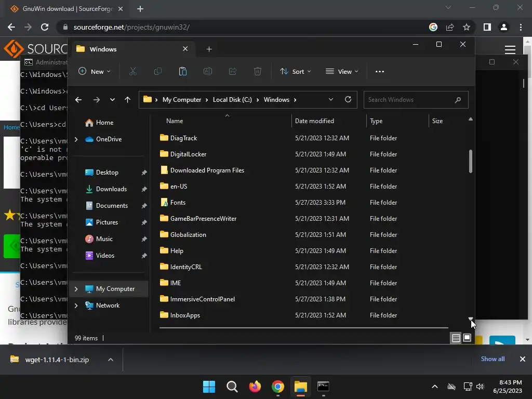This screenshot has width=532, height=399.
Task: Switch to details view layout icon
Action: click(x=456, y=338)
